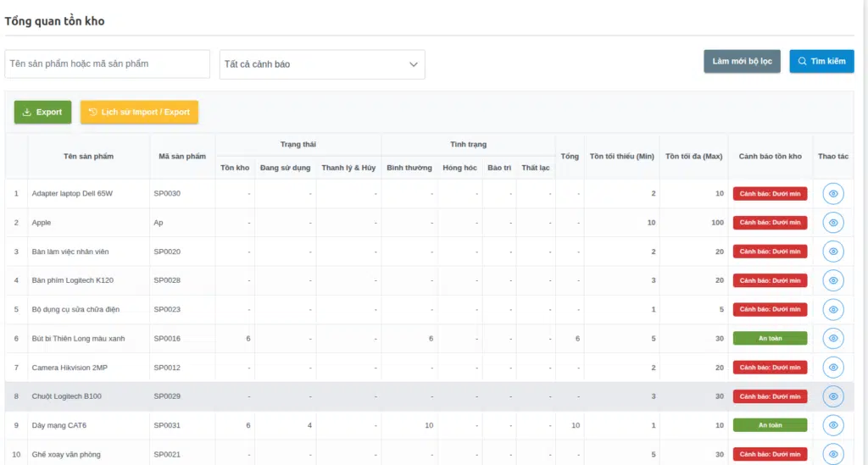Click Làm mới bộ lọc button
The width and height of the screenshot is (868, 465).
click(742, 61)
